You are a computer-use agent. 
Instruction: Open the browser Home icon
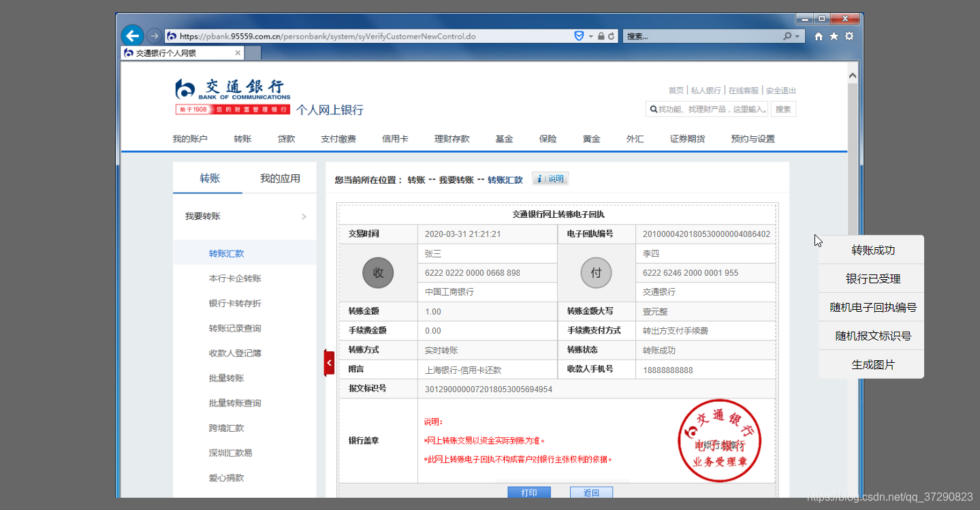pyautogui.click(x=819, y=36)
